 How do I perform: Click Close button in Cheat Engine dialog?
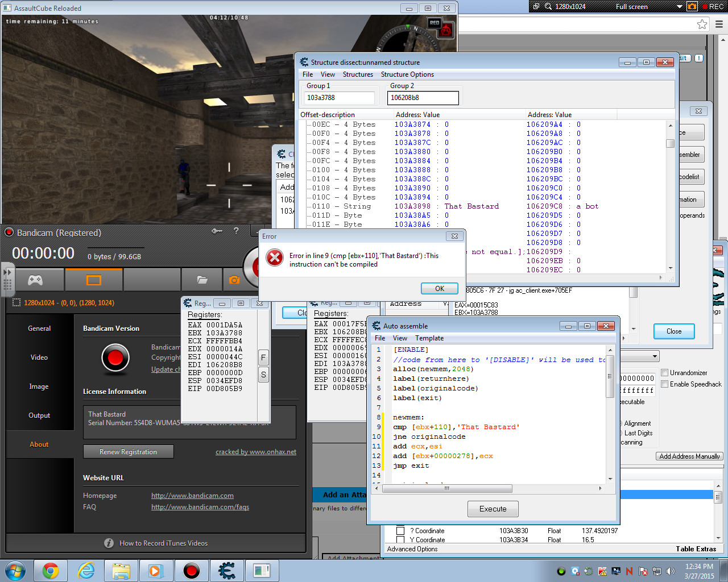click(x=674, y=331)
